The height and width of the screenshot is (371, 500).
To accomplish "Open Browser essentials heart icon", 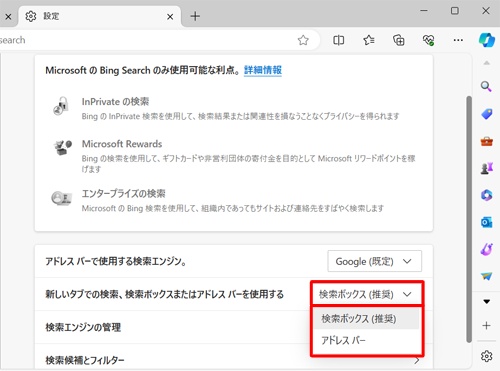I will 428,40.
